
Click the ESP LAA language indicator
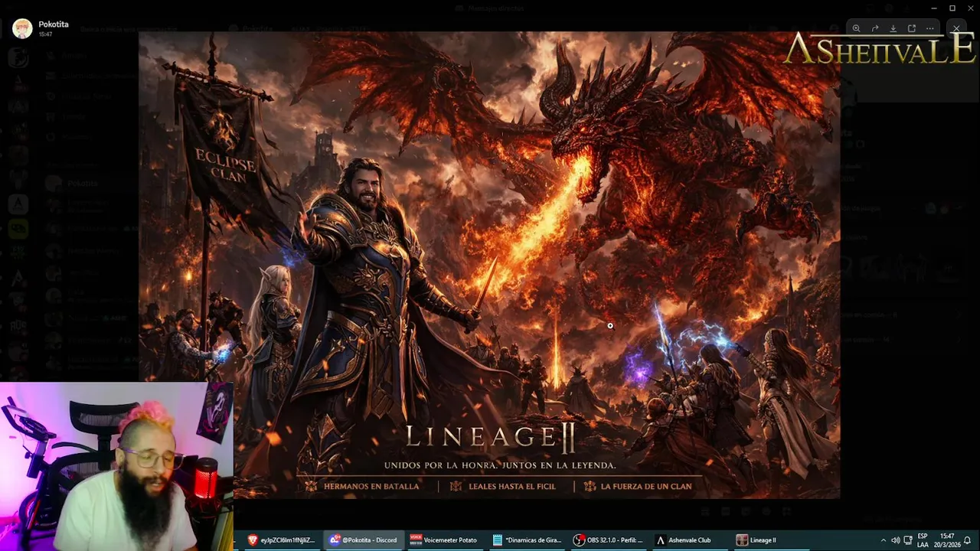[x=923, y=540]
